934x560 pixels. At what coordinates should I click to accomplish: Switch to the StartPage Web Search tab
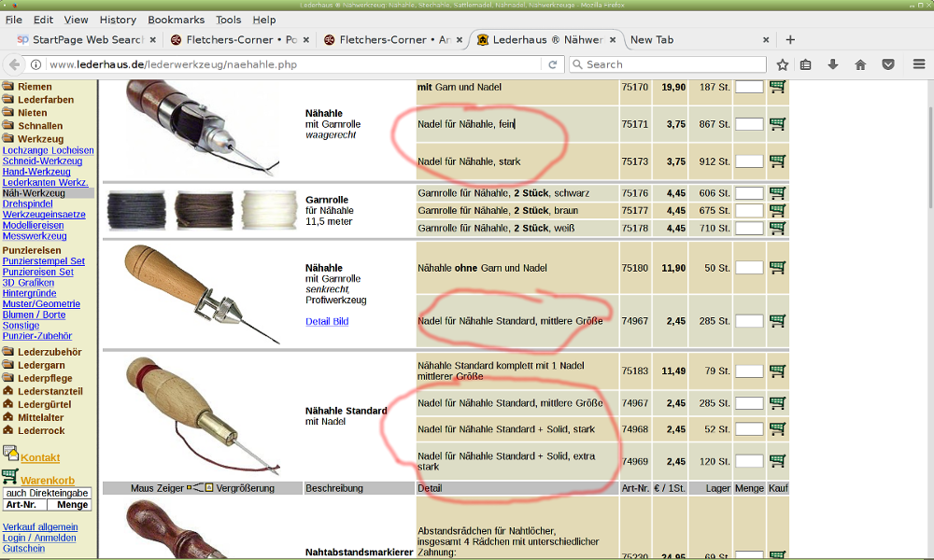pyautogui.click(x=84, y=40)
